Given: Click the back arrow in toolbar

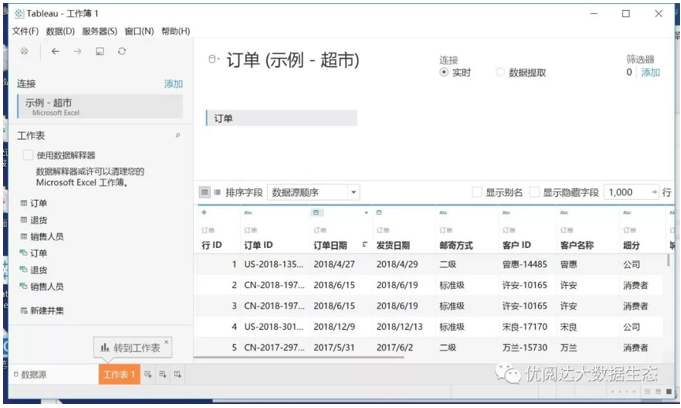Looking at the screenshot, I should (x=55, y=51).
